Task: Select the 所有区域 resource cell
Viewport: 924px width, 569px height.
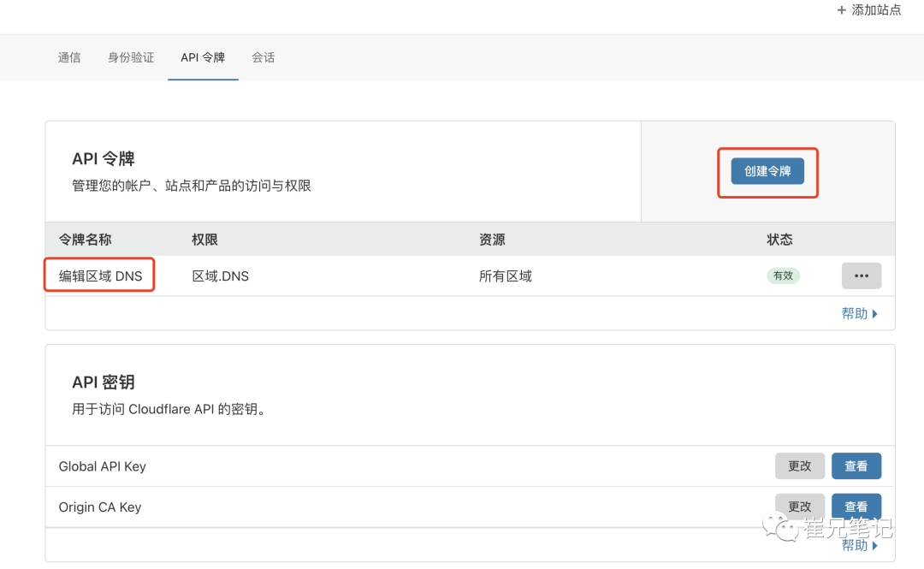Action: click(505, 276)
